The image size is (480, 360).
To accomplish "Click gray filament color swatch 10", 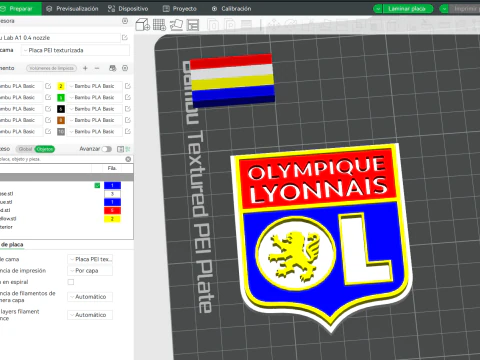I will (x=61, y=131).
